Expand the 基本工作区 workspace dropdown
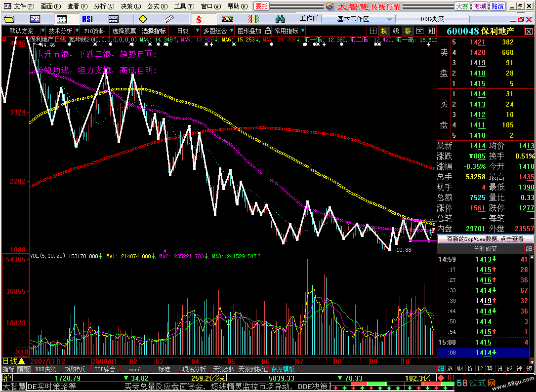Viewport: 536px width, 392px height. click(x=389, y=19)
